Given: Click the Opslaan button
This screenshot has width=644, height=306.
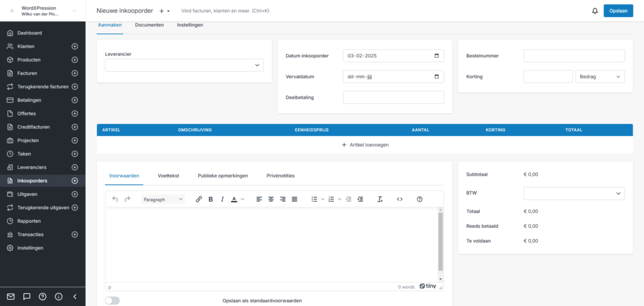Looking at the screenshot, I should click(x=618, y=11).
